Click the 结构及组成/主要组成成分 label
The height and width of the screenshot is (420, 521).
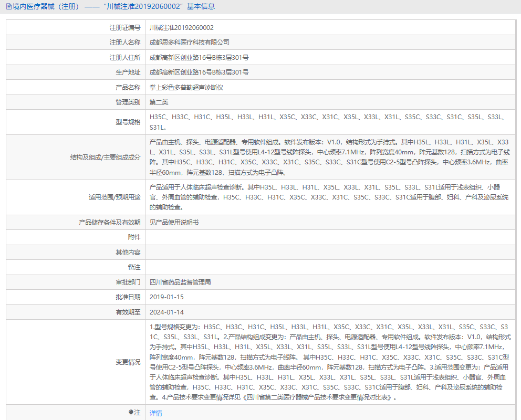coord(106,157)
